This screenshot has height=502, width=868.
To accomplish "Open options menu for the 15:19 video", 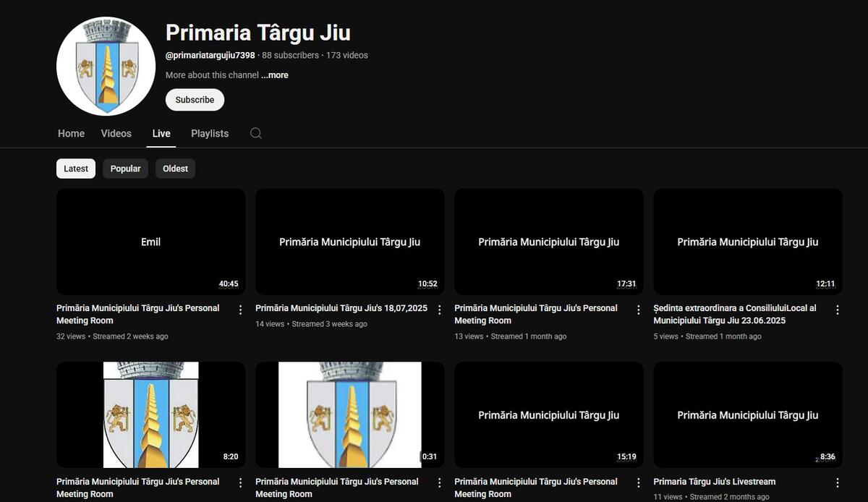I will (x=638, y=482).
